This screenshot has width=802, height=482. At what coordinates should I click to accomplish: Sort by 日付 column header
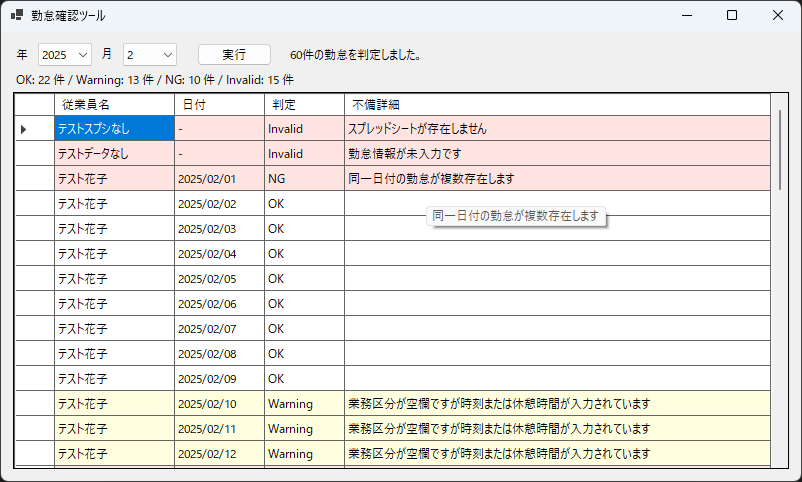tap(219, 104)
